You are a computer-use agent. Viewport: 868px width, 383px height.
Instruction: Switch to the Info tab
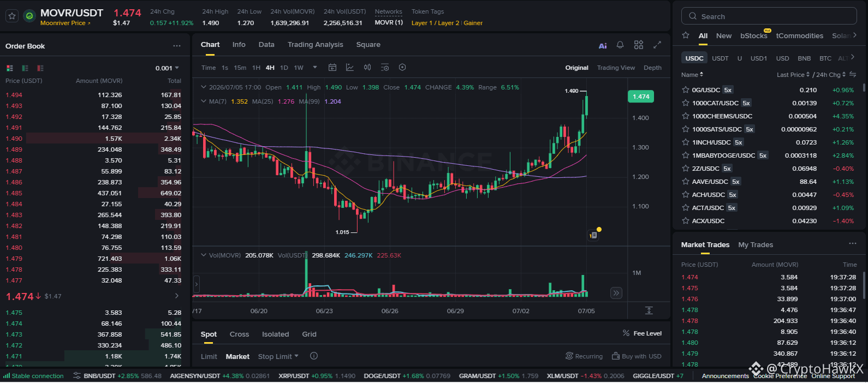pos(239,45)
